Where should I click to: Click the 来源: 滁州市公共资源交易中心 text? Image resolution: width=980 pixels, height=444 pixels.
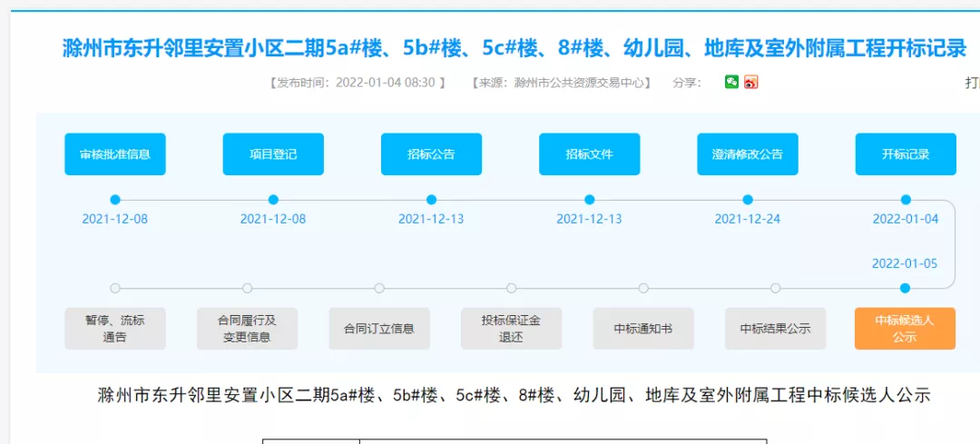562,83
